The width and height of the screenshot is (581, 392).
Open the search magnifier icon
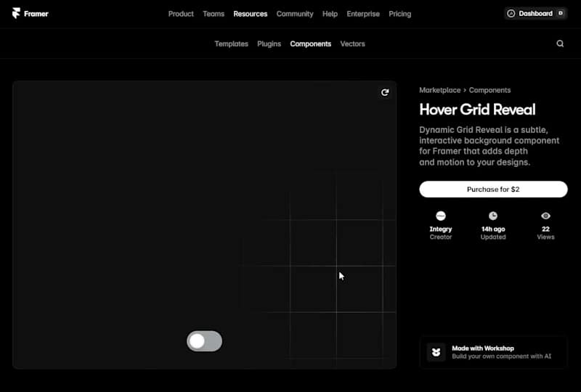click(x=560, y=44)
